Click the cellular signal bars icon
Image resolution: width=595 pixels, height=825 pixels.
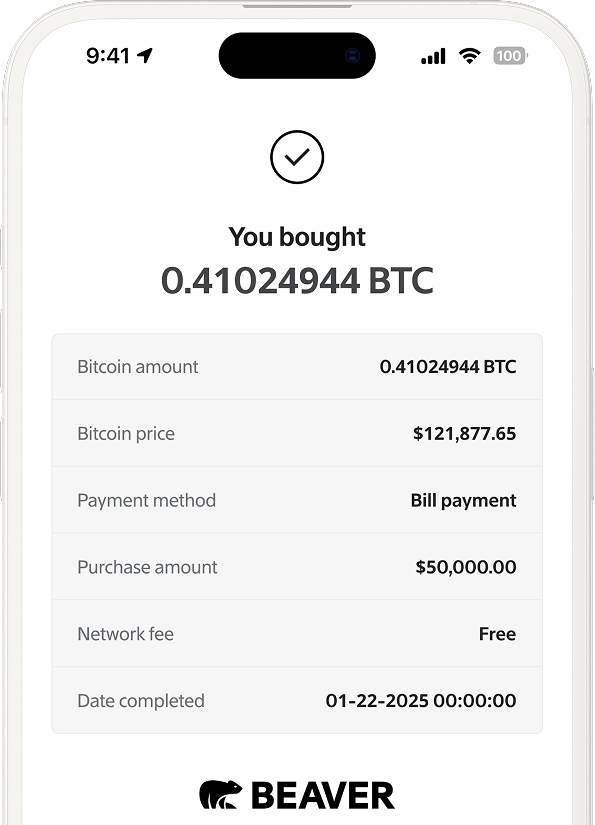pos(432,56)
